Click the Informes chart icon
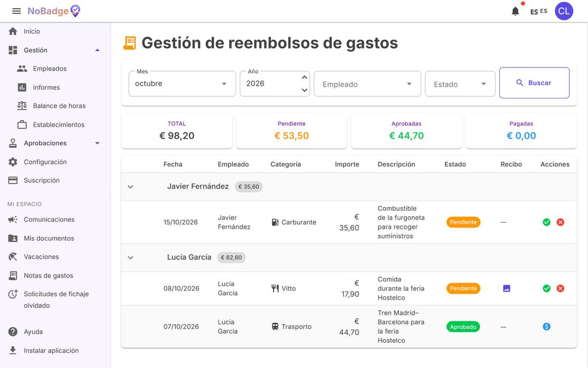Viewport: 588px width, 368px height. coord(22,87)
